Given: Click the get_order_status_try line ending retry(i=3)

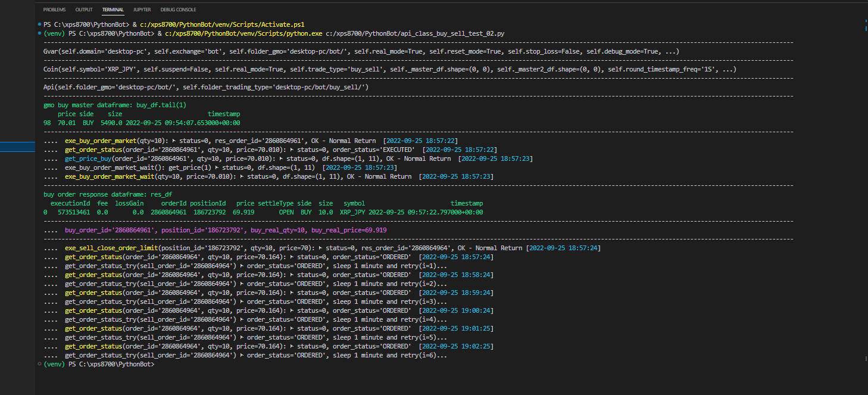Looking at the screenshot, I should 245,301.
